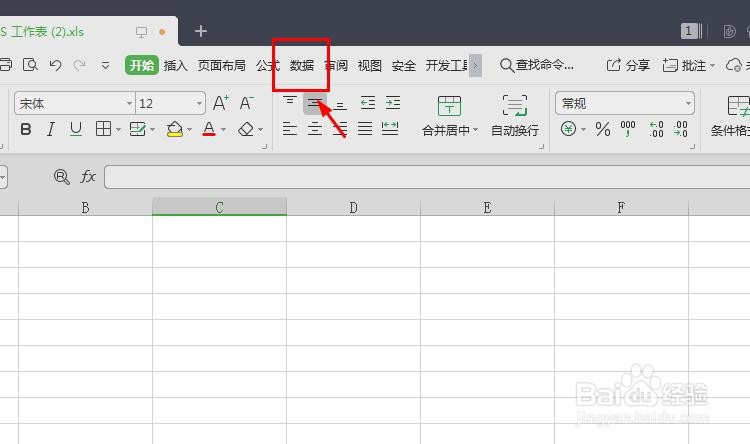This screenshot has width=750, height=444.
Task: Apply red font color
Action: tap(209, 129)
